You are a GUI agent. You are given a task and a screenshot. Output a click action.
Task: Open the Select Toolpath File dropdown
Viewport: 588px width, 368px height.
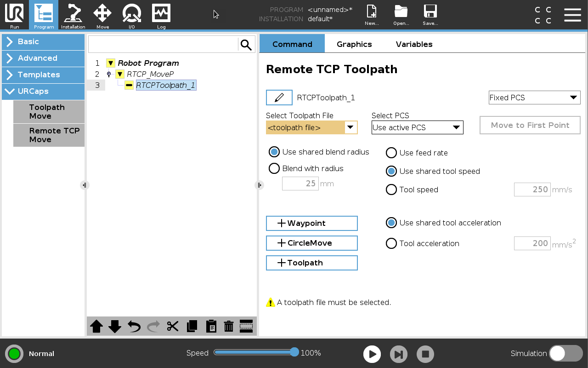(x=311, y=127)
